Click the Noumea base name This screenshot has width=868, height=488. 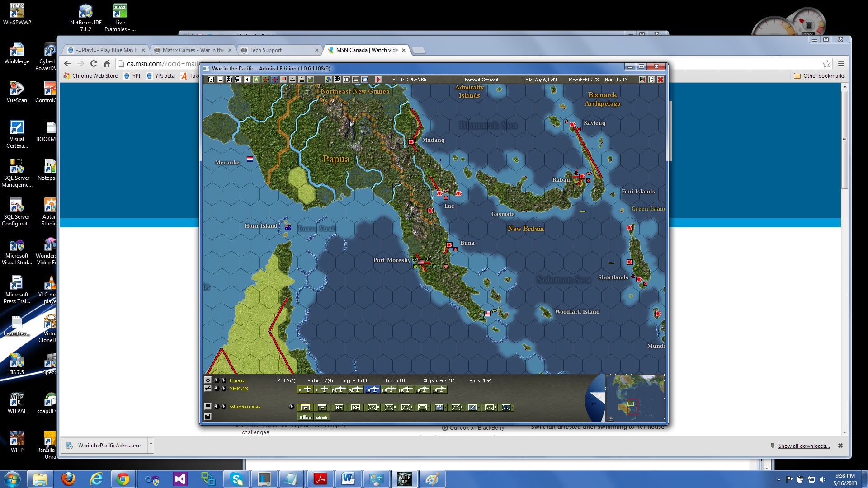(237, 380)
